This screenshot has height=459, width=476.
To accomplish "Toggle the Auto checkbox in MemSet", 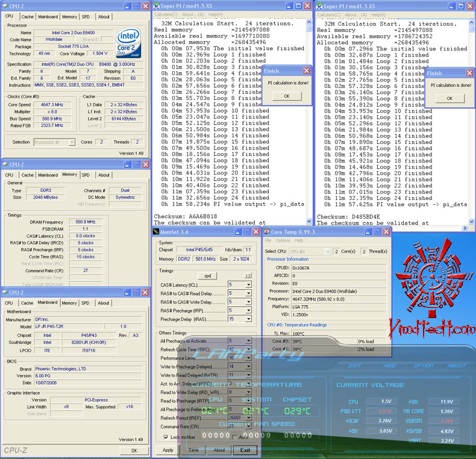I will coord(234,437).
